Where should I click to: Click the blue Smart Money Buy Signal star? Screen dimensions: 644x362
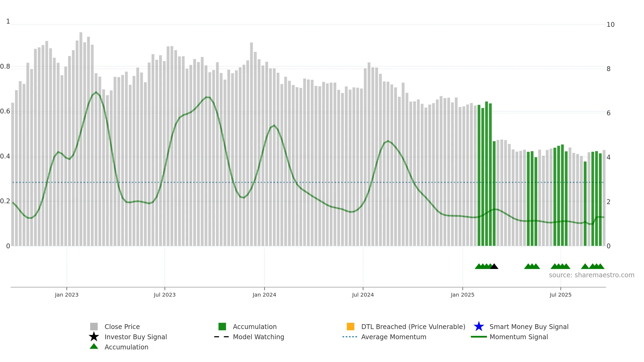479,326
